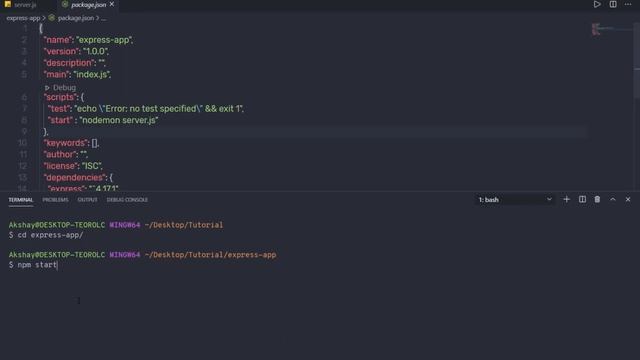Open the DEBUG CONSOLE panel tab
Viewport: 640px width, 360px height.
tap(127, 200)
